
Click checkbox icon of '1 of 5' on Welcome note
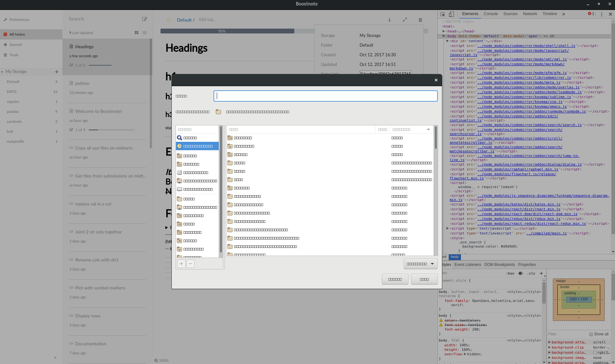(x=71, y=130)
